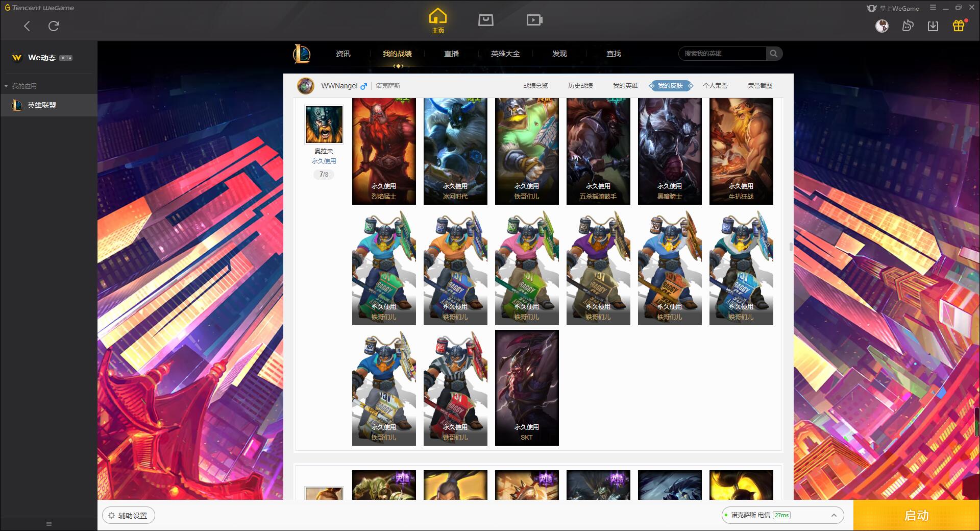980x531 pixels.
Task: Open the 发现 menu
Action: coord(559,54)
